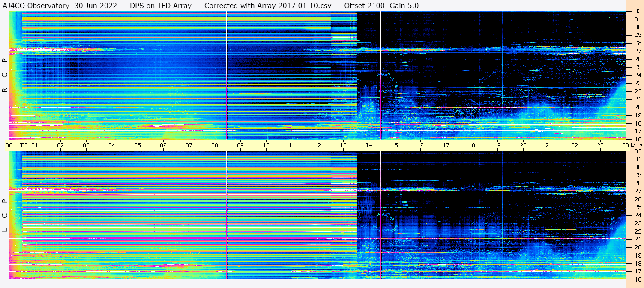
Task: Pick '27' on the LCP frequency scale
Action: [638, 191]
